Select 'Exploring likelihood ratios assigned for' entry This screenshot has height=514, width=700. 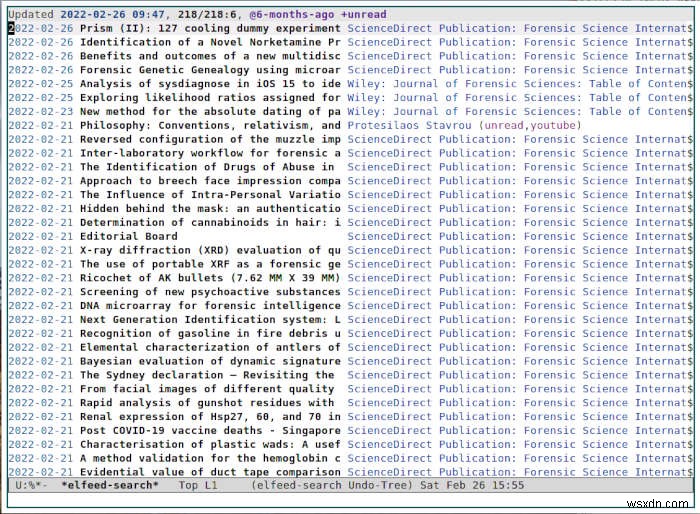pyautogui.click(x=210, y=98)
